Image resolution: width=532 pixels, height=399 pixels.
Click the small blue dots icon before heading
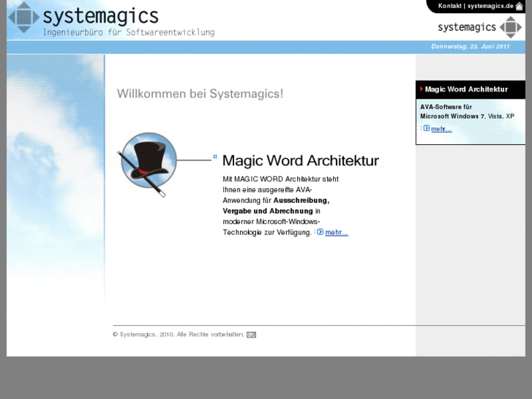click(214, 157)
